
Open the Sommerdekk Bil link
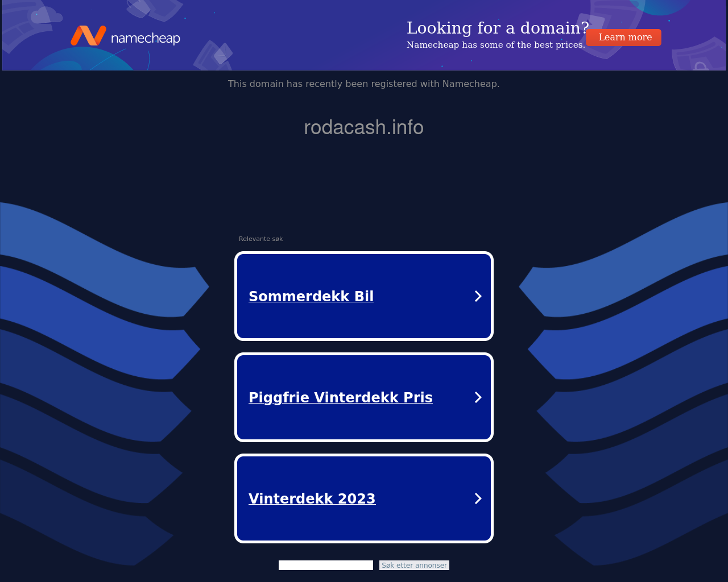point(311,296)
